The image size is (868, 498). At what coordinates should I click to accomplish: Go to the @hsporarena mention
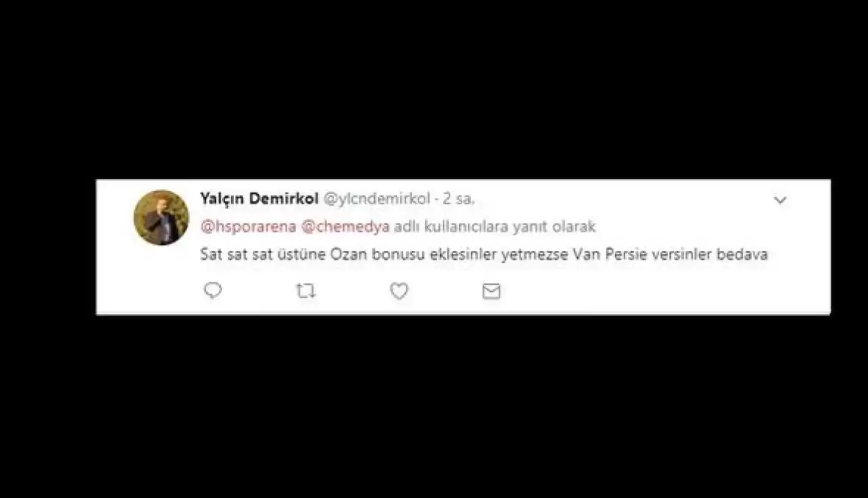(248, 227)
